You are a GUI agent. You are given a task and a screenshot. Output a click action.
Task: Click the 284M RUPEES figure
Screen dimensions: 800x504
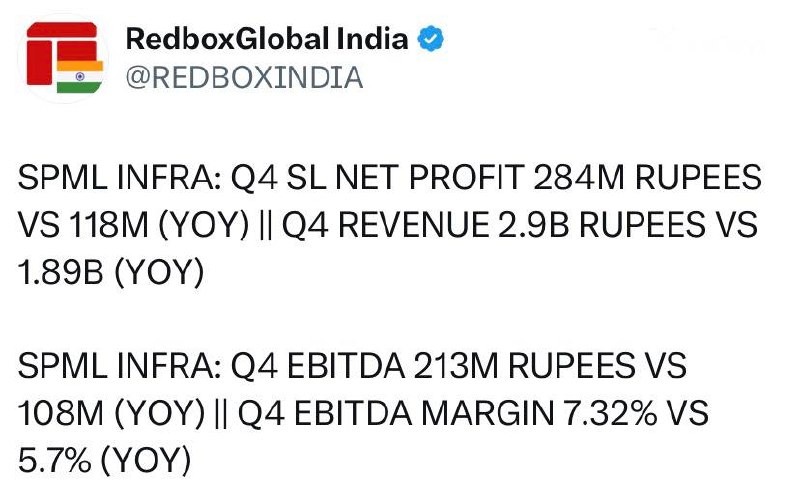[647, 178]
